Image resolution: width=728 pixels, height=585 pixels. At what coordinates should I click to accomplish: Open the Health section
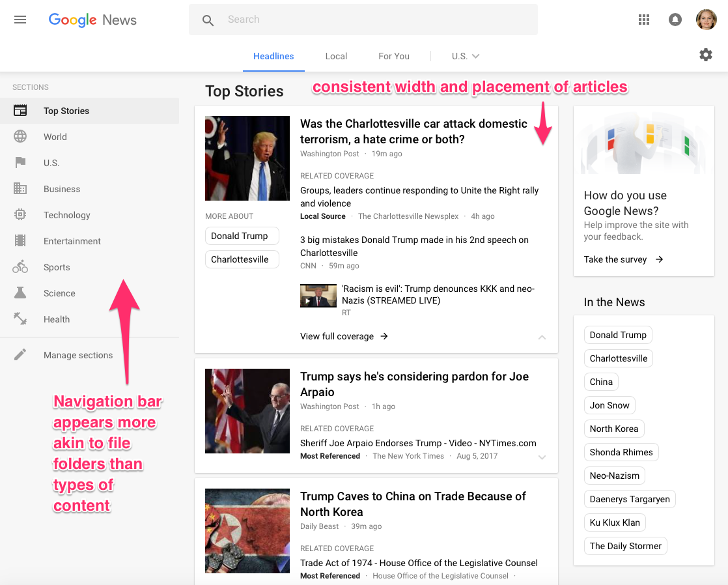click(90, 319)
